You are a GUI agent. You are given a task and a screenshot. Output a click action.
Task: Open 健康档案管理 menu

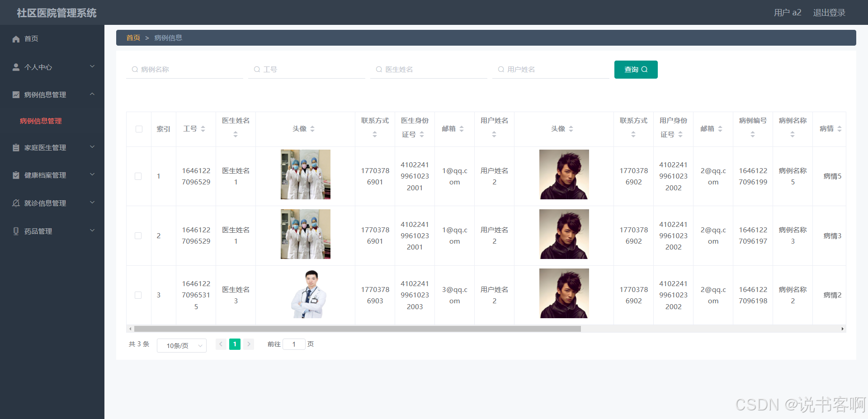pyautogui.click(x=52, y=175)
